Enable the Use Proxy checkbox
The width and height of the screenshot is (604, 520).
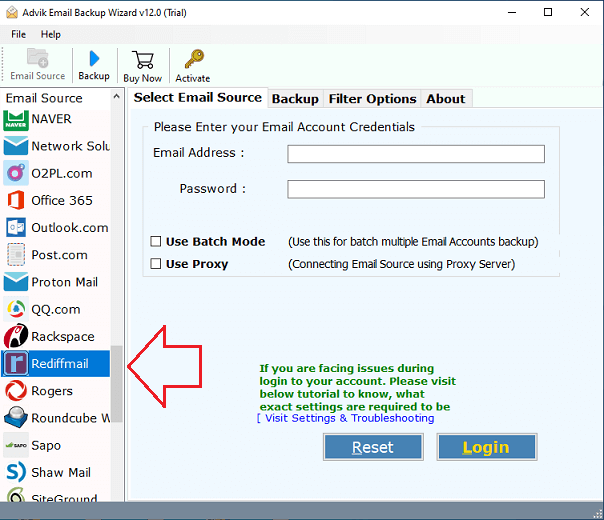156,264
